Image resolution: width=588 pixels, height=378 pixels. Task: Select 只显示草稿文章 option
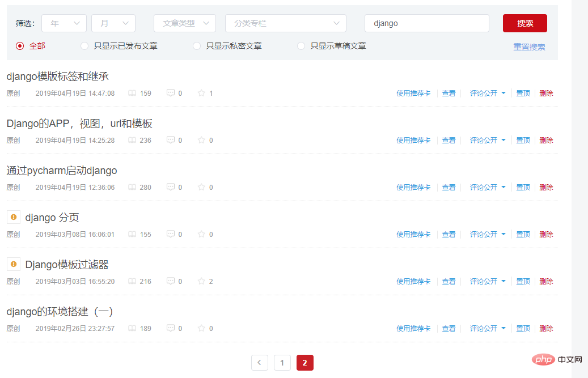pos(301,46)
